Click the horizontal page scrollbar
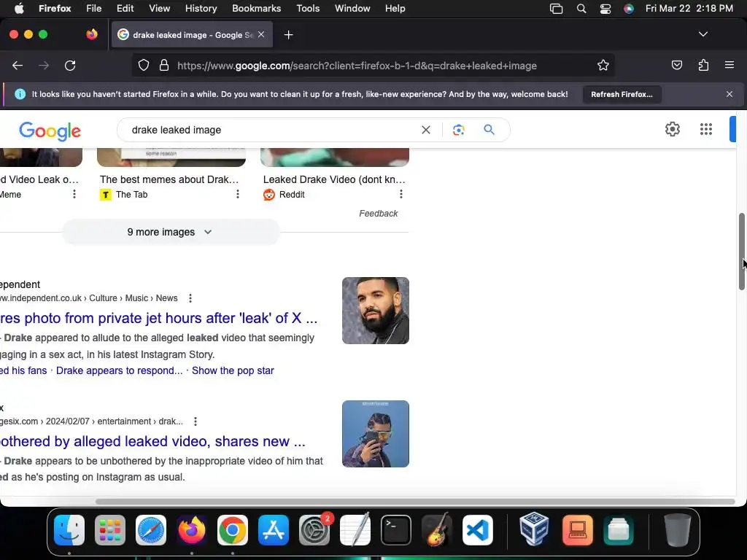 (415, 502)
